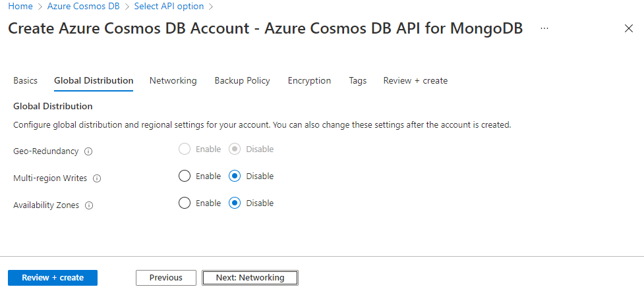Close the Create Cosmos DB Account blade
The image size is (644, 291).
pos(628,28)
